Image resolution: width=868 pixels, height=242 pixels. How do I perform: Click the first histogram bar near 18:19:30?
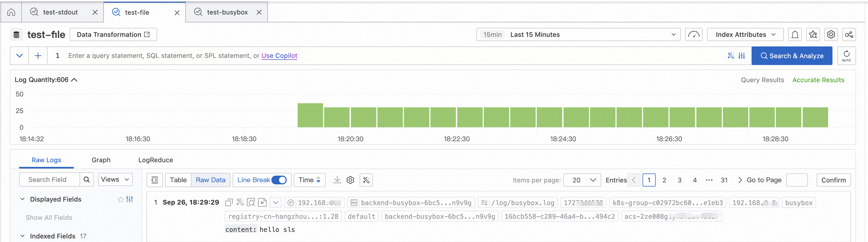[310, 116]
